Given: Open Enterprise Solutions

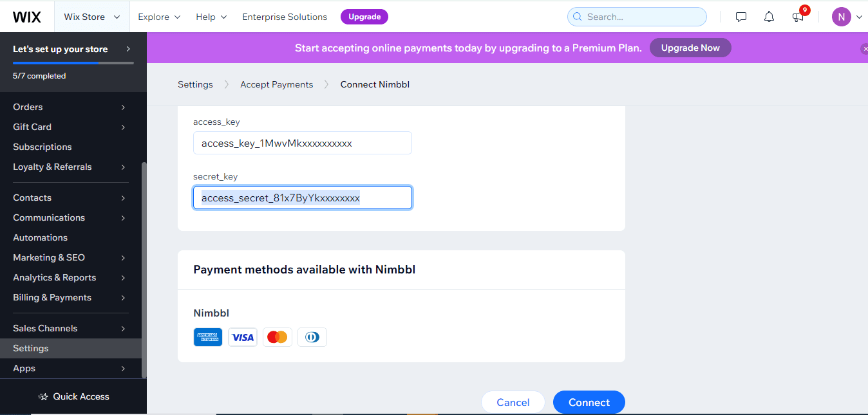Looking at the screenshot, I should (x=285, y=17).
